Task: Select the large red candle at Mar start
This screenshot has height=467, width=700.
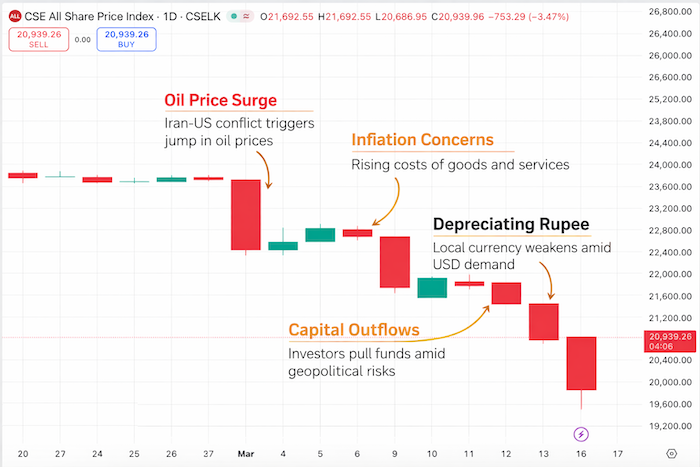Action: 246,214
